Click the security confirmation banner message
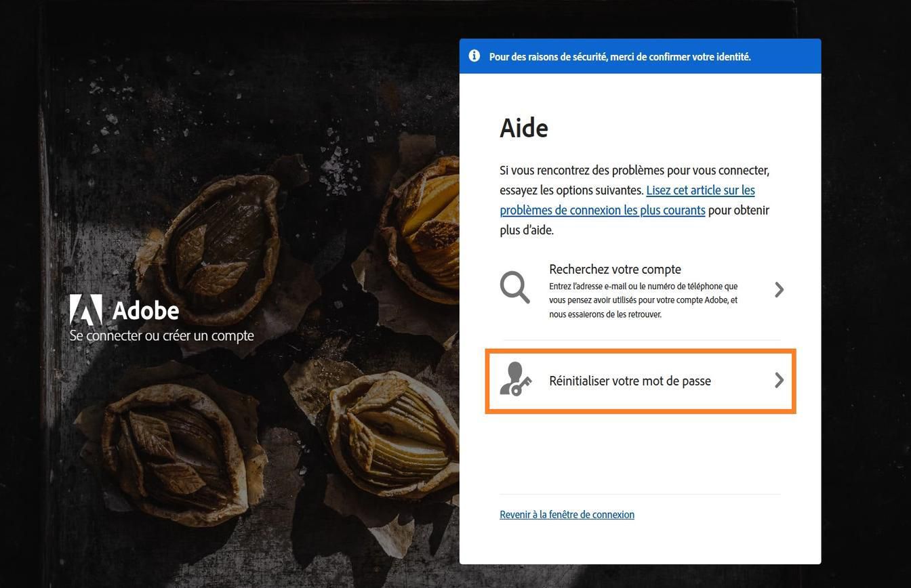911x588 pixels. 620,57
